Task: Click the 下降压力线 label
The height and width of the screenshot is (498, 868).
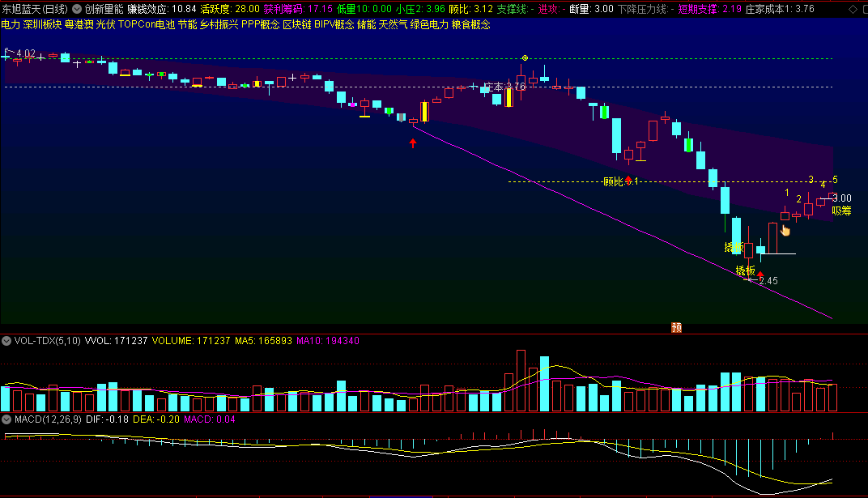Action: pos(643,9)
